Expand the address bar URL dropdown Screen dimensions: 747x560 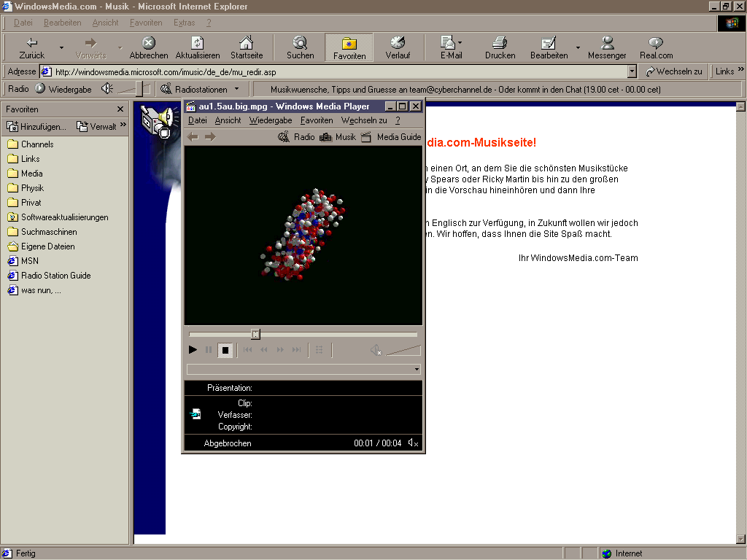(632, 72)
